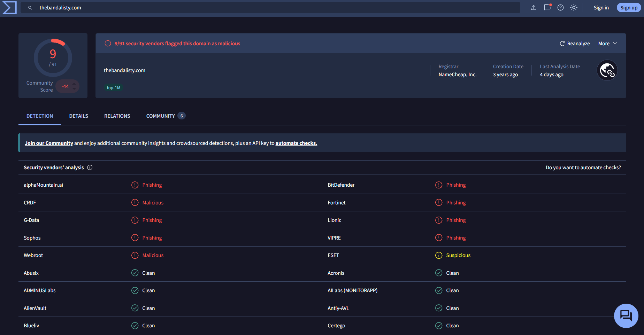Select the '3 years ago' creation date
Screen dimensions: 644x335
pos(505,75)
